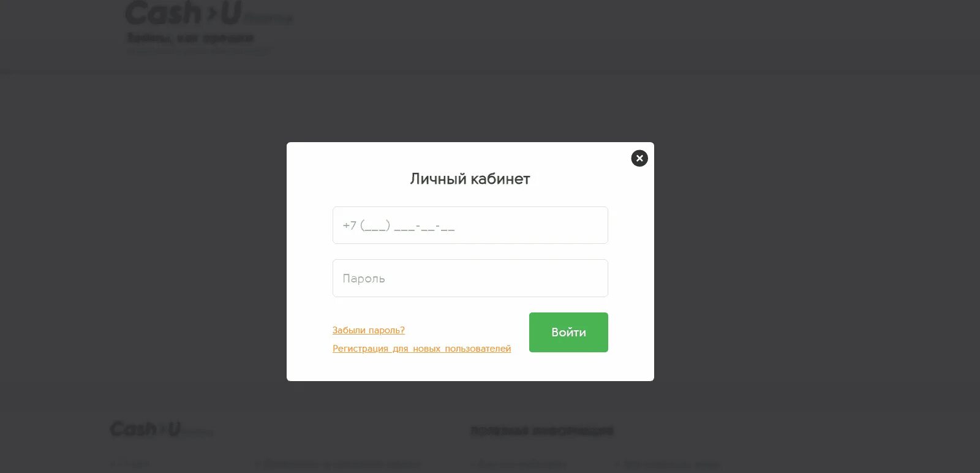This screenshot has width=980, height=473.
Task: Focus the +7 phone number field
Action: [x=470, y=225]
